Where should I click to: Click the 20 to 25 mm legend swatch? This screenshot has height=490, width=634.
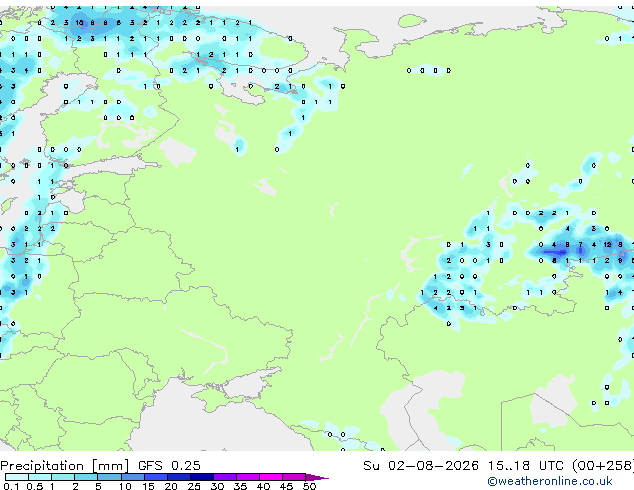[179, 477]
